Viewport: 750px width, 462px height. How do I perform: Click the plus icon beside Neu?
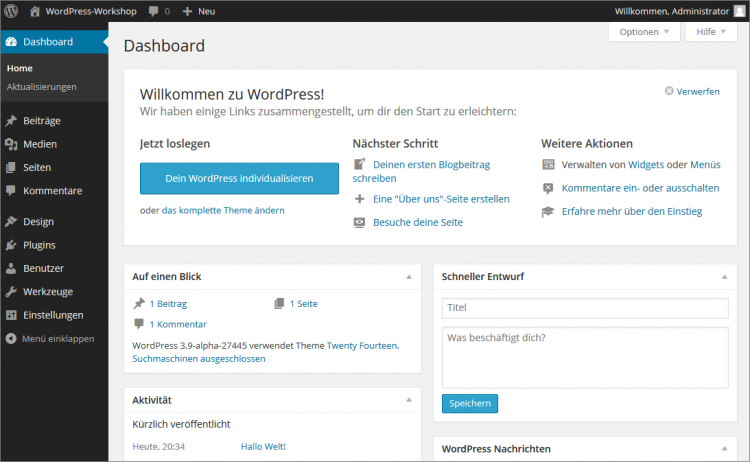(x=187, y=10)
